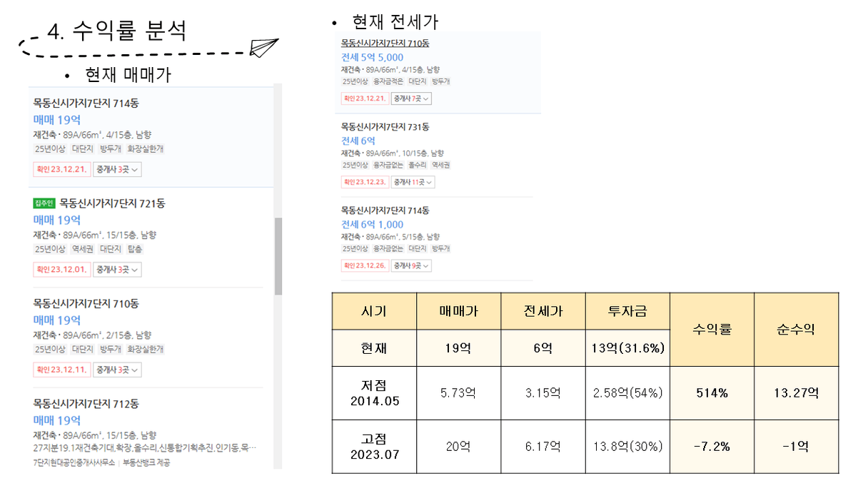This screenshot has width=868, height=488.
Task: Select the 매매 19억 price on the 710동 listing
Action: coord(56,320)
